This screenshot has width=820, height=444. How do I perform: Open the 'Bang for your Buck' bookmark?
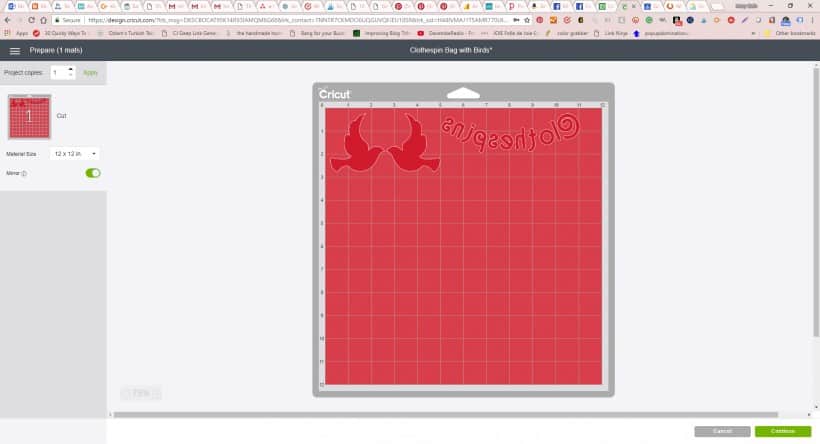tap(317, 33)
